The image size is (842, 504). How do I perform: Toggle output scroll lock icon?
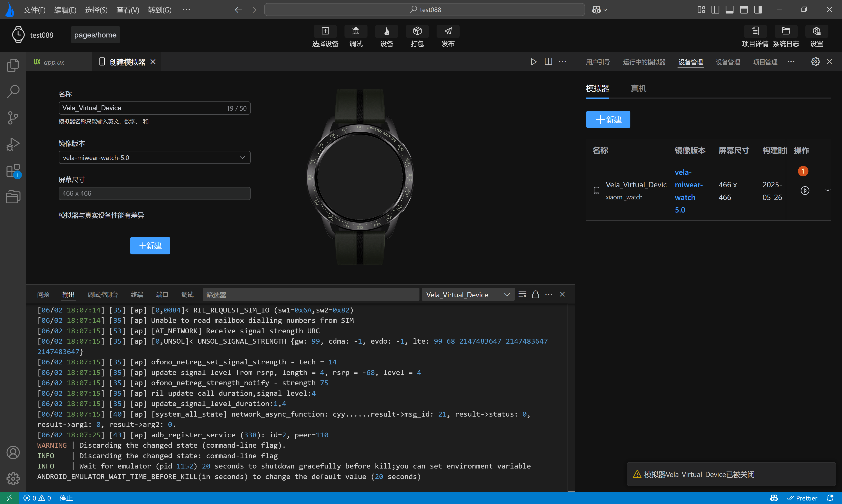535,295
